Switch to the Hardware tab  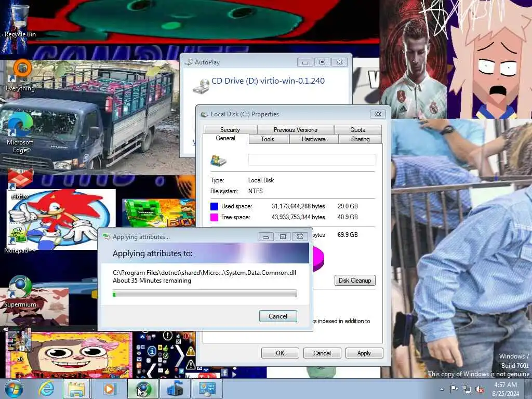[x=313, y=139]
